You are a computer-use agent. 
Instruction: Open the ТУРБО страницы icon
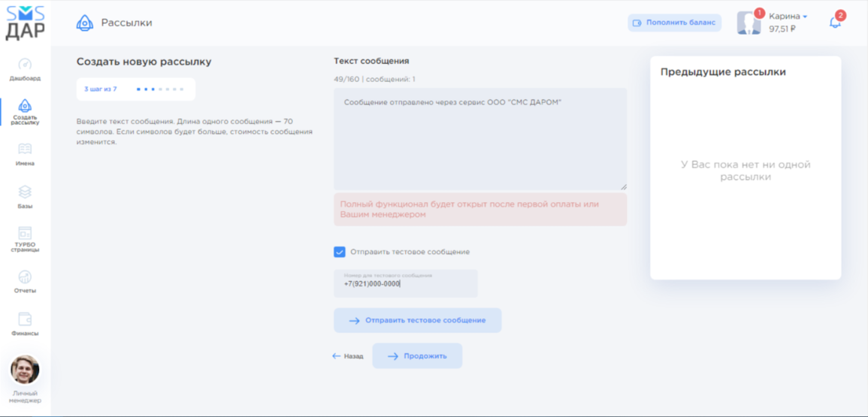point(25,233)
